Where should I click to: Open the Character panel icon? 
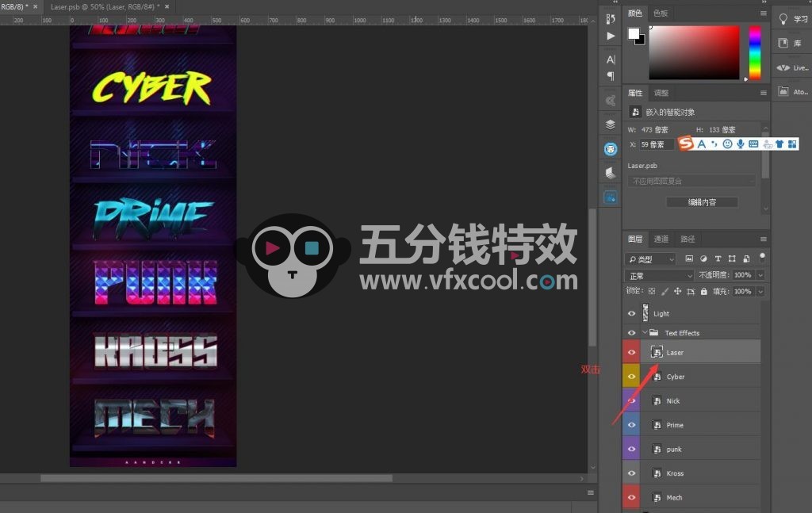coord(611,59)
